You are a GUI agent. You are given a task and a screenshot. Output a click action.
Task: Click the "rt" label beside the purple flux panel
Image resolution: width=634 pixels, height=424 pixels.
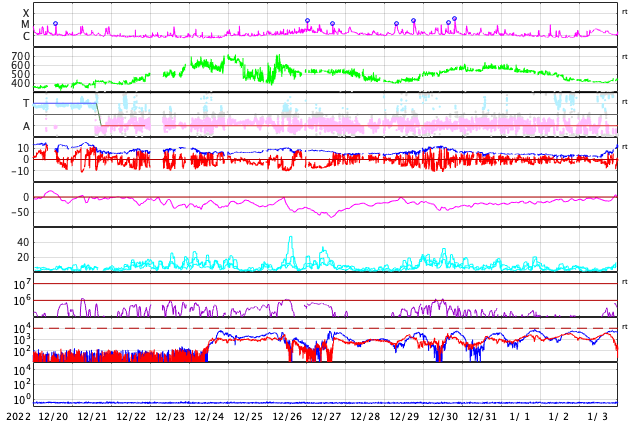click(624, 282)
